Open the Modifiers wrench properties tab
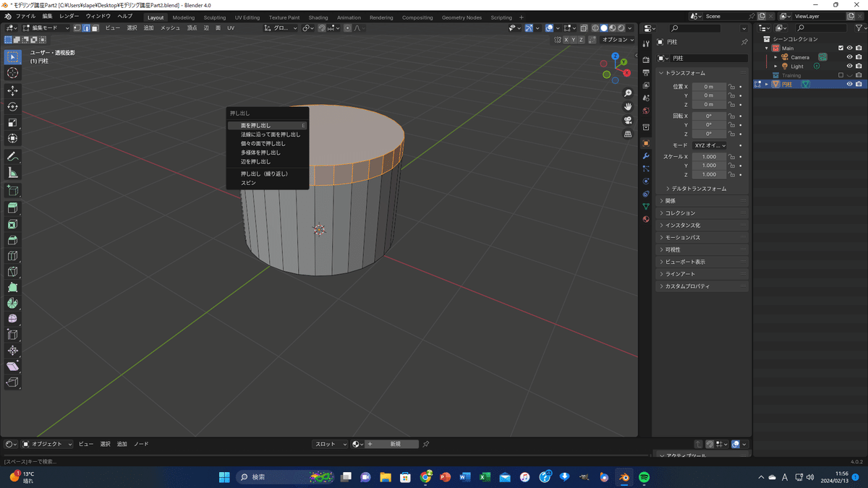Screen dimensions: 868x488 [646, 156]
